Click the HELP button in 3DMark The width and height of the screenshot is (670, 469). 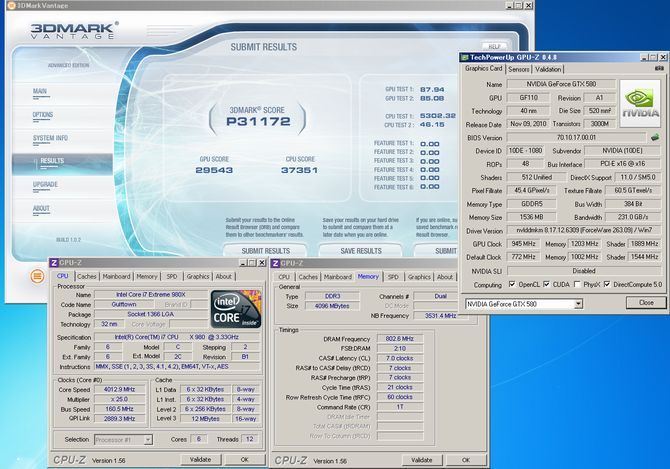tap(494, 46)
